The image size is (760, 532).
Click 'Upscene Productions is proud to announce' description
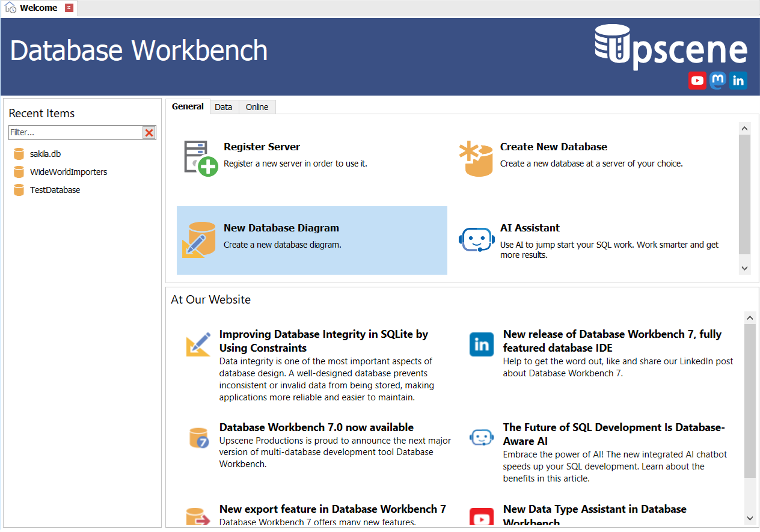pos(336,452)
